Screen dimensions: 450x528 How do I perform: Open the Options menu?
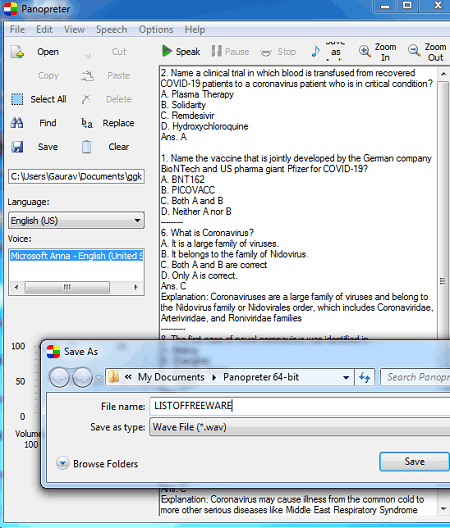point(156,30)
